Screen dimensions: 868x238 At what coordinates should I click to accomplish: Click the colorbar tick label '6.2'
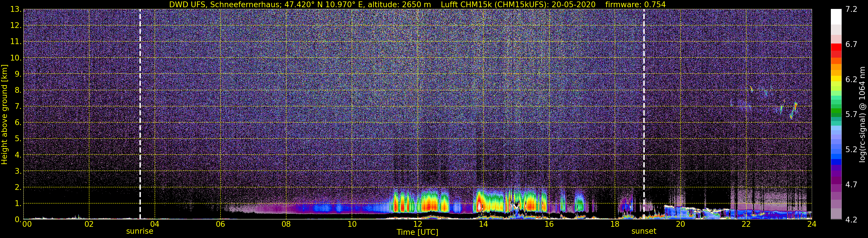pos(851,79)
